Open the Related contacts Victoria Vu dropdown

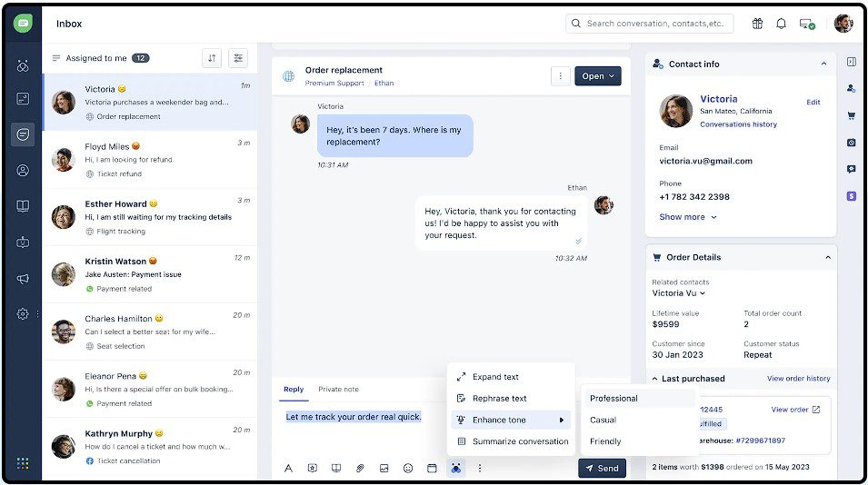coord(679,293)
